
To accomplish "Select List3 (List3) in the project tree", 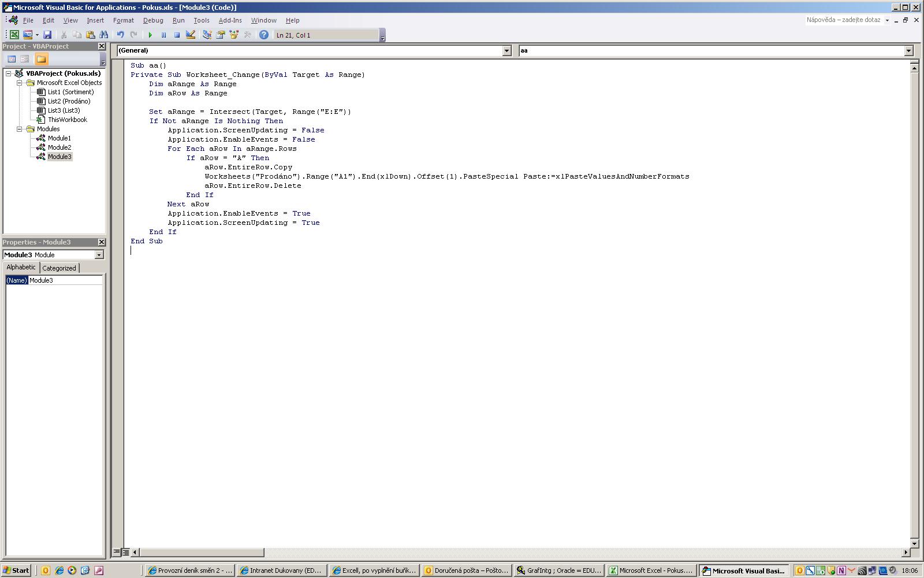I will coord(64,110).
